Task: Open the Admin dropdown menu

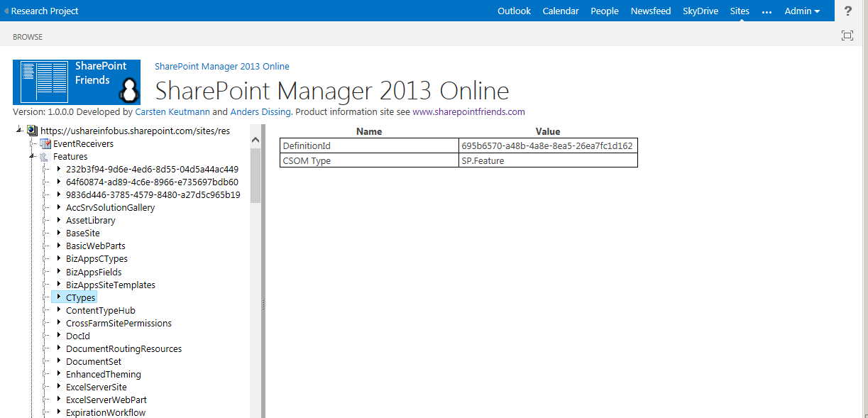Action: click(x=802, y=11)
